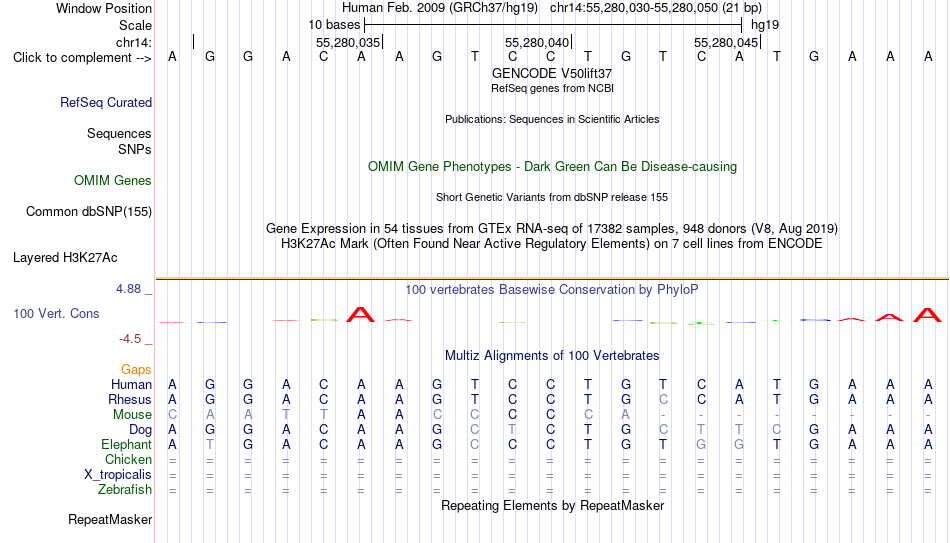Screen dimensions: 950x543
Task: Click the Scale label
Action: click(x=135, y=25)
